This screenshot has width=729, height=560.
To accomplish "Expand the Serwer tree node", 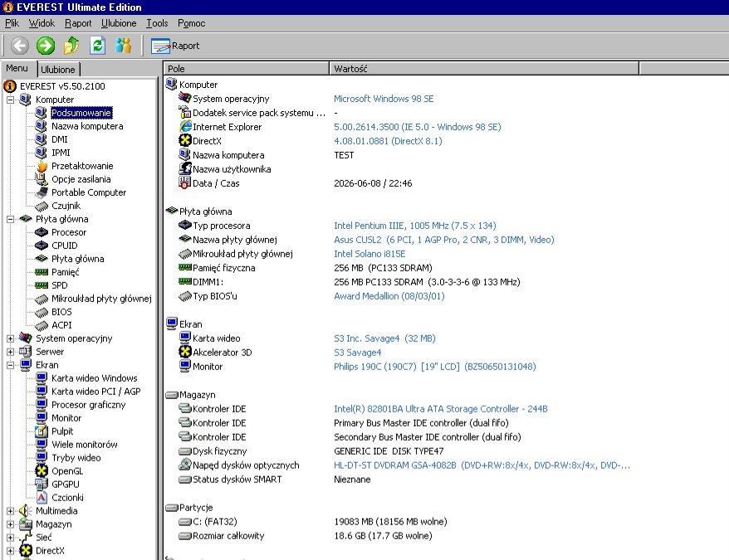I will point(10,352).
